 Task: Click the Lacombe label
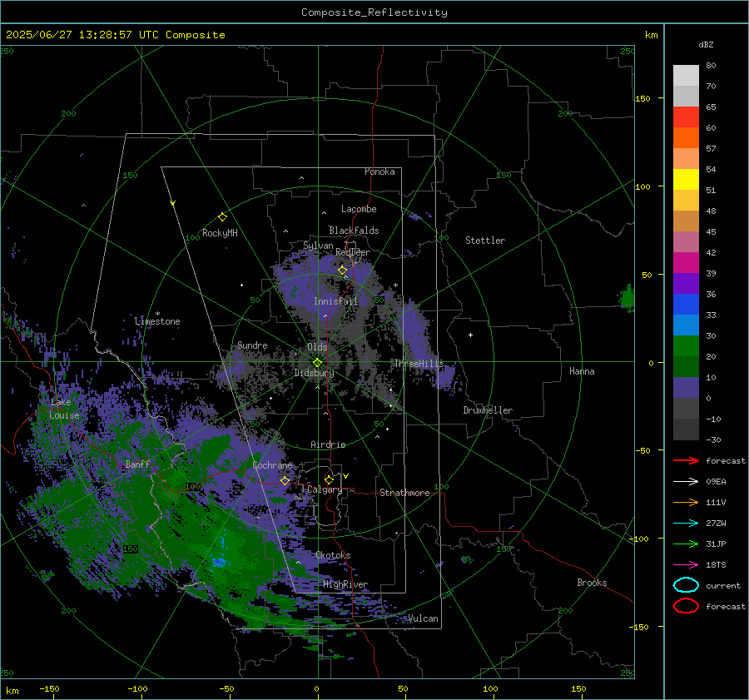pos(359,209)
